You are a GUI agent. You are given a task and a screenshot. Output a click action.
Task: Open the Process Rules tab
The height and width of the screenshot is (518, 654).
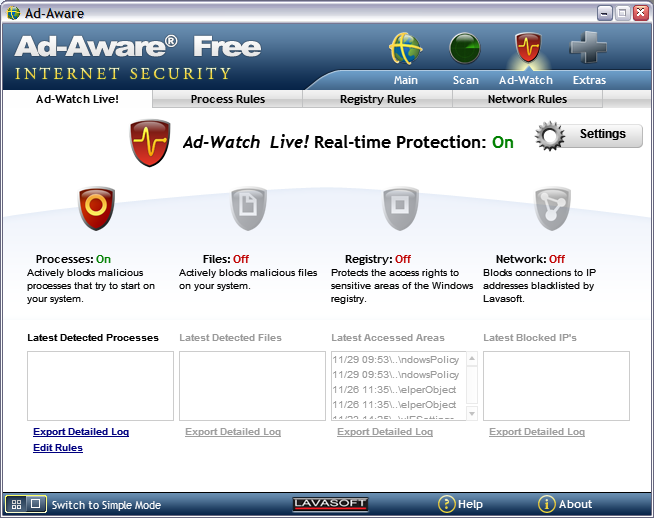227,99
